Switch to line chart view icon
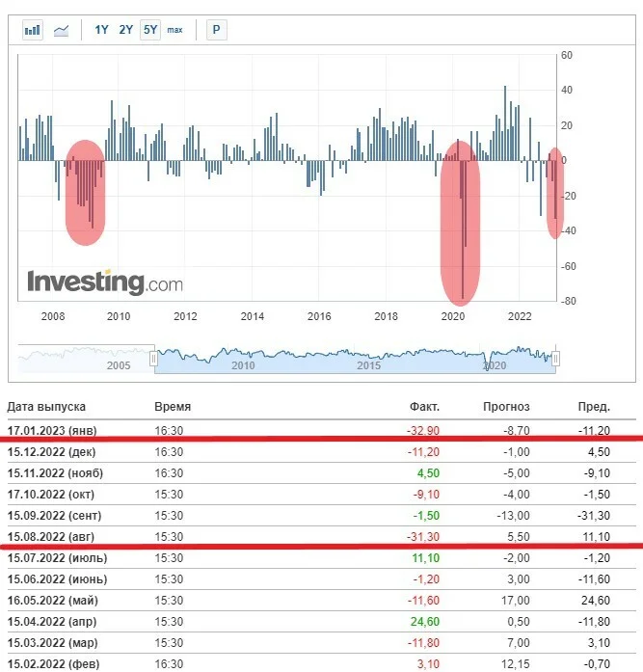This screenshot has height=672, width=643. [62, 30]
